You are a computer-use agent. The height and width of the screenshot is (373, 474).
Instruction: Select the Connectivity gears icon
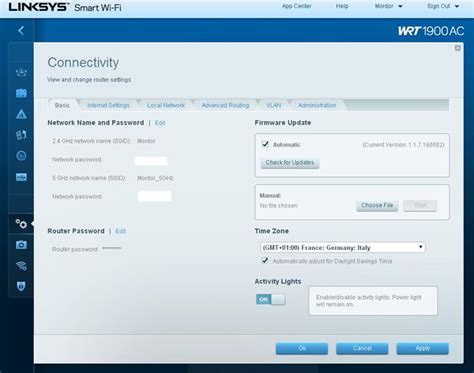point(21,224)
